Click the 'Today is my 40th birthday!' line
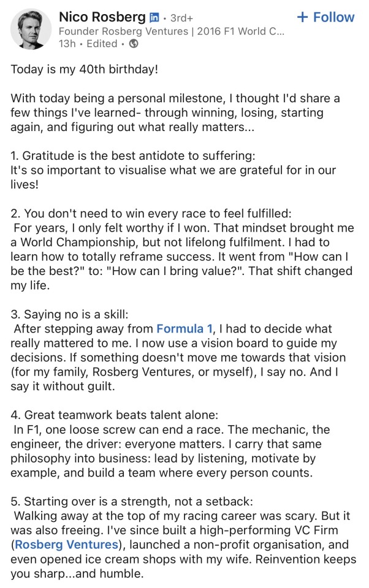 click(x=84, y=69)
